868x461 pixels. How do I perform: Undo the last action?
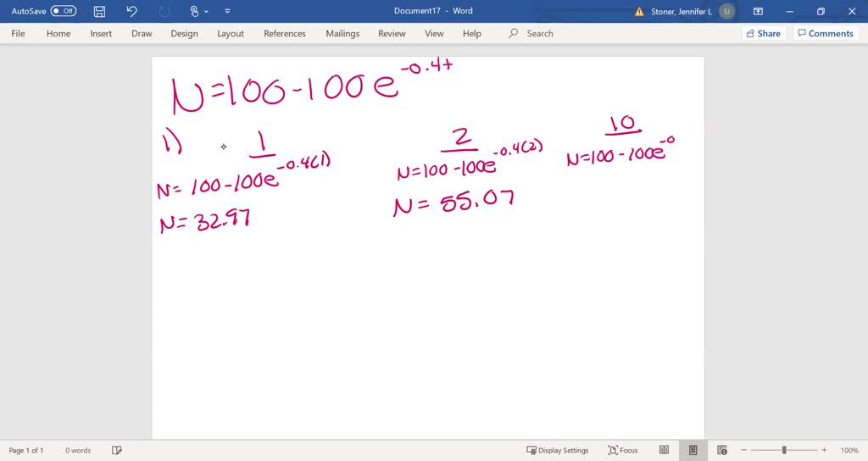[131, 11]
